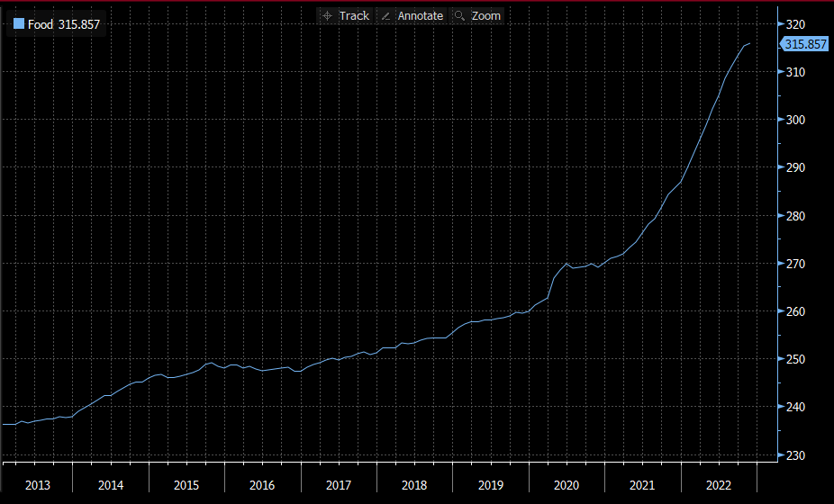Click the 250 y-axis label
834x504 pixels.
click(x=795, y=359)
